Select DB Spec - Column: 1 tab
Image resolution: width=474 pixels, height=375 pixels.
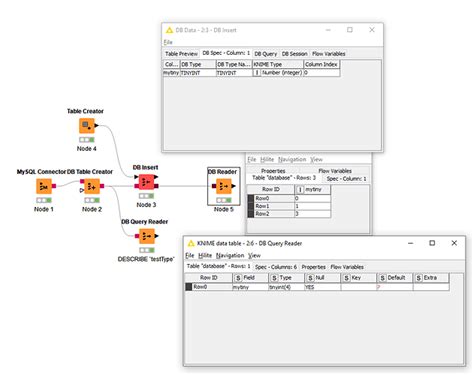click(x=226, y=53)
